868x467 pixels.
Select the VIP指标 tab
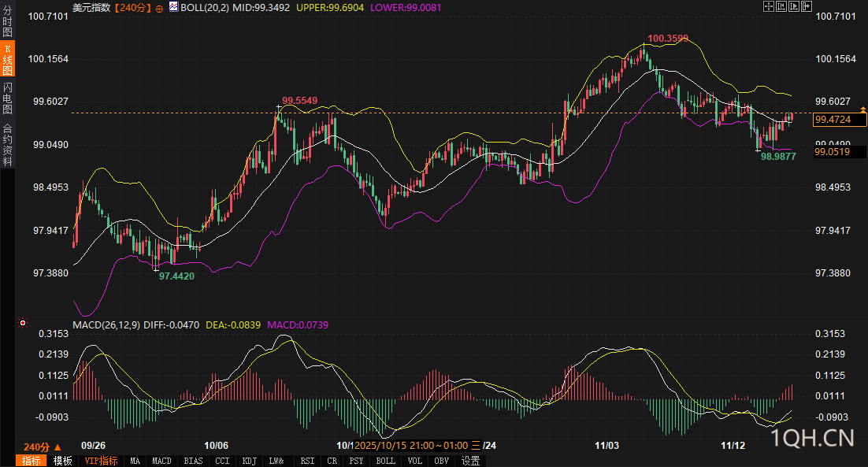click(x=102, y=461)
